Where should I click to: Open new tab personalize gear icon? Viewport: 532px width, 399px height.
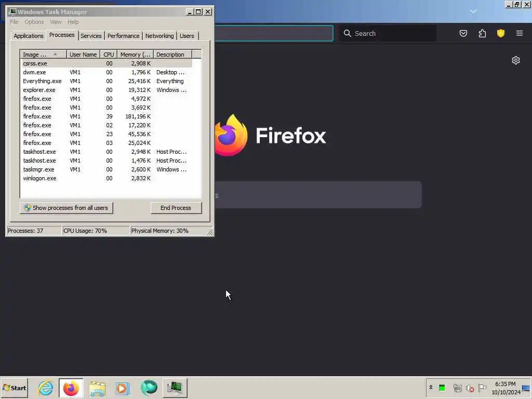click(x=516, y=60)
